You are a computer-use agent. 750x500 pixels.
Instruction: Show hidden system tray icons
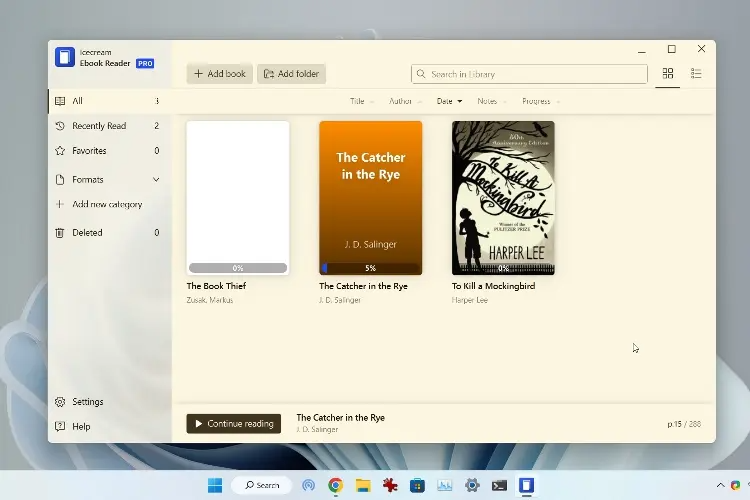(720, 485)
